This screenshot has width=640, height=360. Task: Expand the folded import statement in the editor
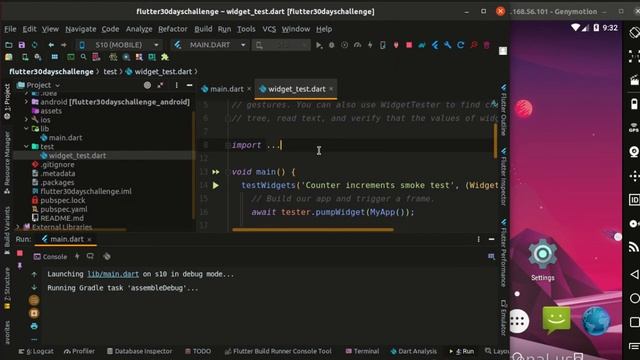pos(227,145)
